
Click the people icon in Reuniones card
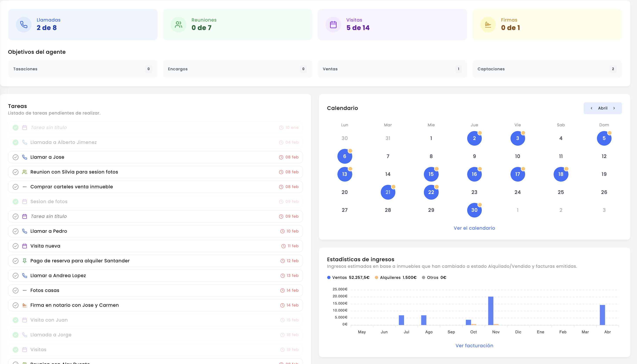(179, 25)
